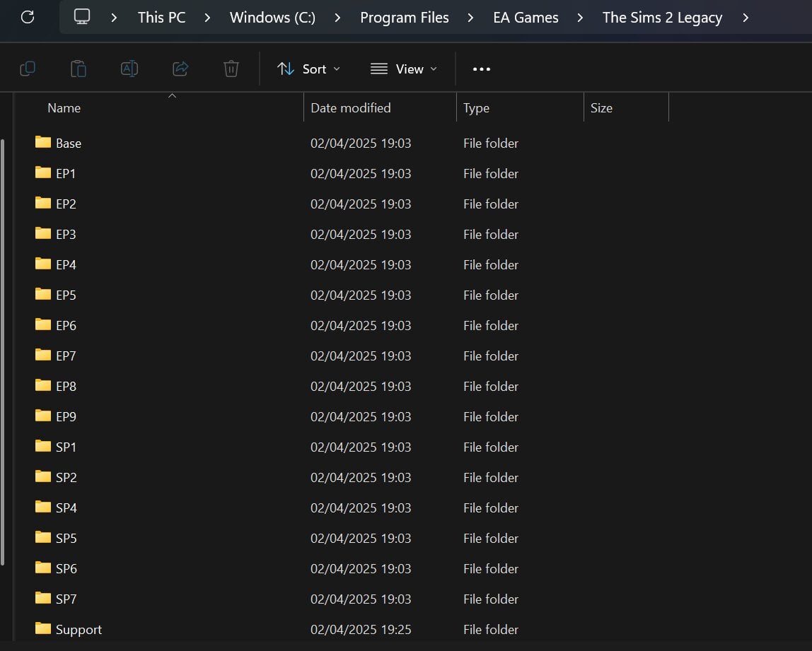Open the View dropdown menu
812x651 pixels.
(404, 69)
